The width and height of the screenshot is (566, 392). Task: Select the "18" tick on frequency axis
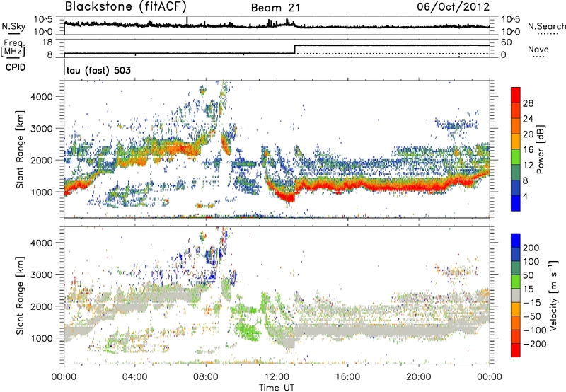point(47,42)
